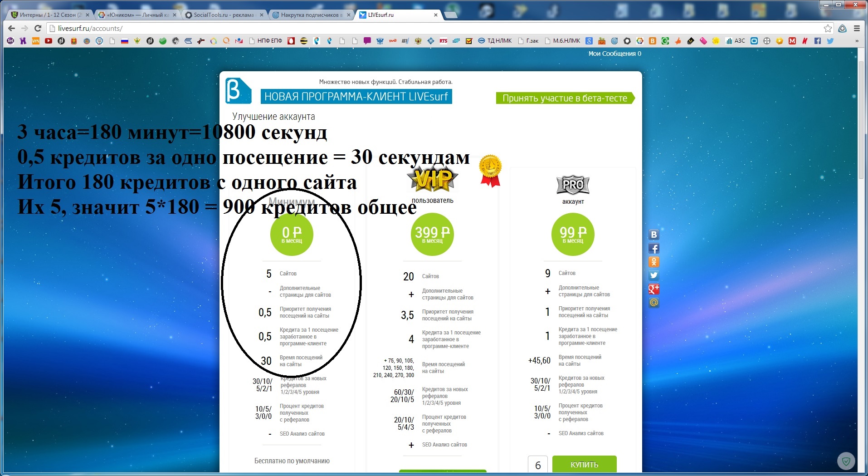
Task: Share page via Facebook side button
Action: (654, 248)
